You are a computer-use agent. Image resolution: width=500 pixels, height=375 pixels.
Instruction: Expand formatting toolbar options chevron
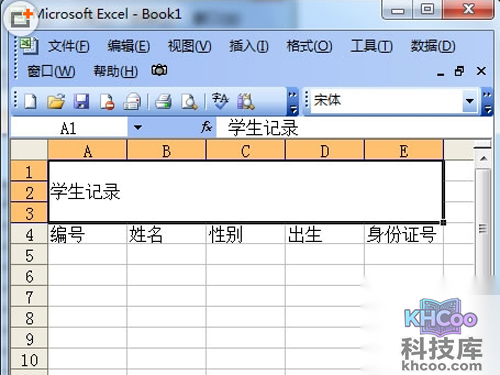click(487, 101)
